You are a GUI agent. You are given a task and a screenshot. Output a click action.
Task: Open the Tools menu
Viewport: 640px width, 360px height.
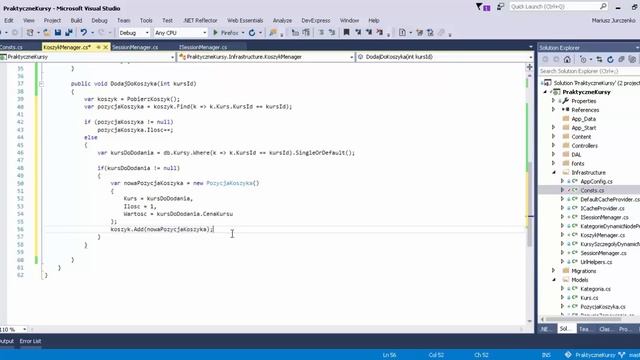point(146,20)
